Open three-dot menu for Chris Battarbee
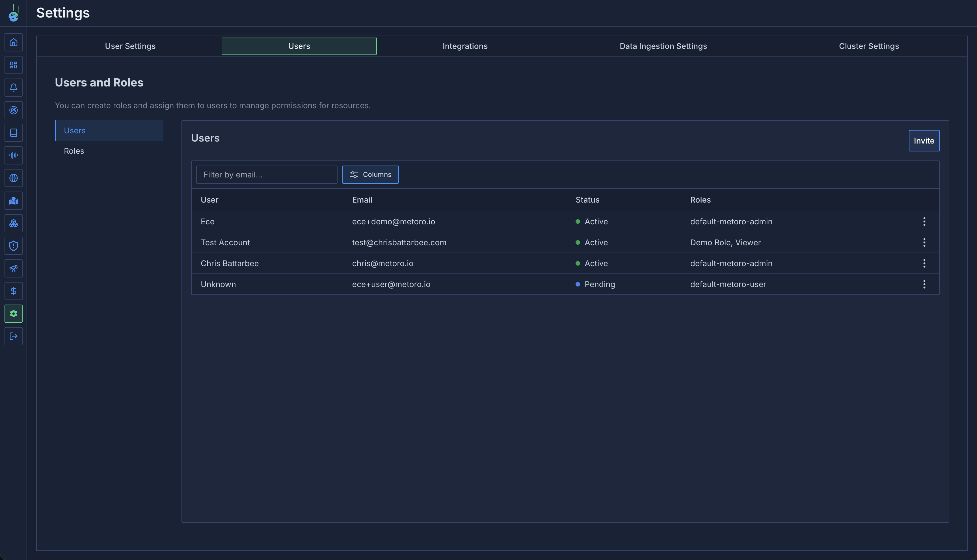Image resolution: width=977 pixels, height=560 pixels. click(x=924, y=263)
